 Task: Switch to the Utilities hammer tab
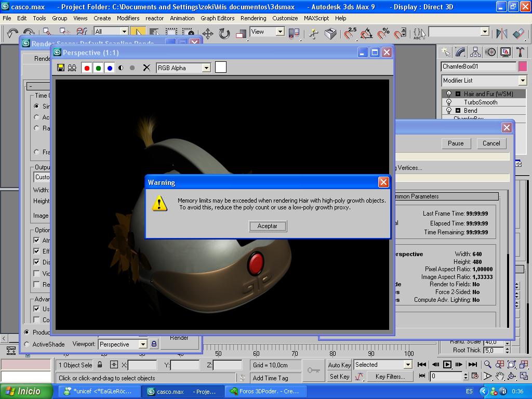point(520,52)
